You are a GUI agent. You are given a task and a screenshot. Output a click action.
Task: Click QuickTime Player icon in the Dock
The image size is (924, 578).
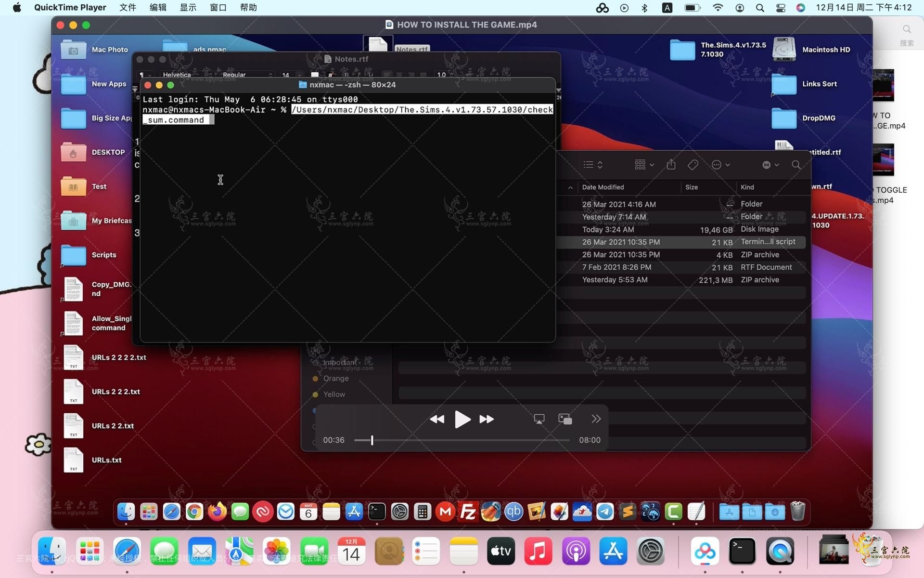(x=780, y=551)
